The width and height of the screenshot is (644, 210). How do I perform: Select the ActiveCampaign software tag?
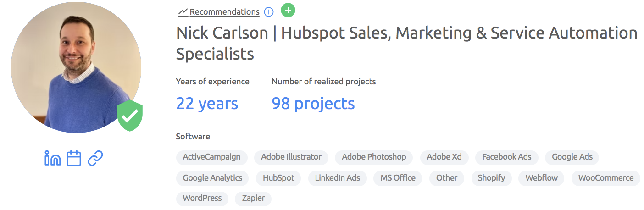[x=211, y=157]
